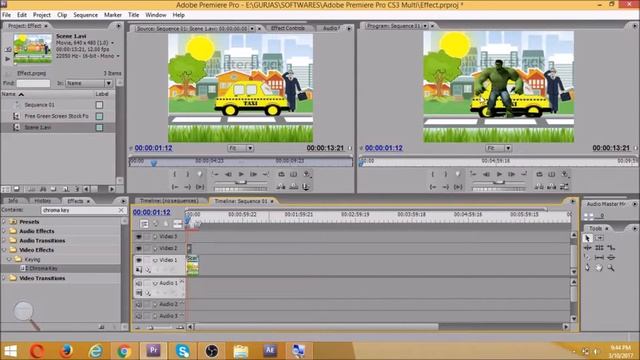Open the Sequence menu

pos(85,15)
